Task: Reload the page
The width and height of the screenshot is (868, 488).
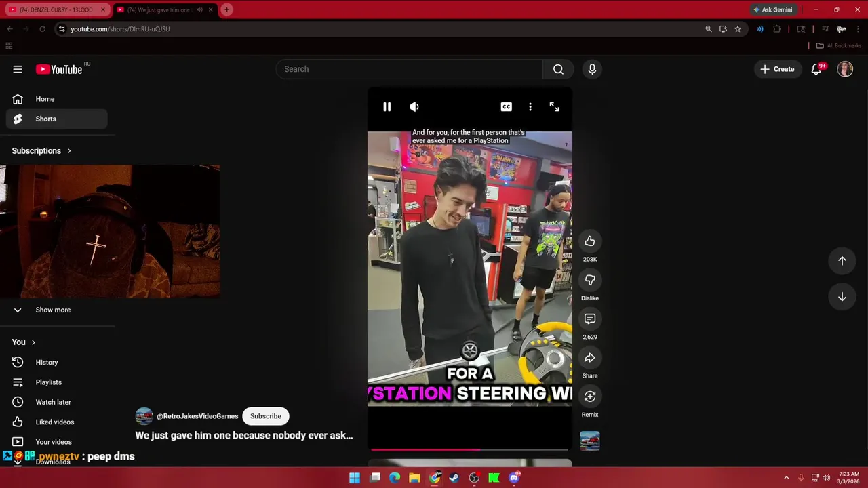Action: click(x=42, y=29)
